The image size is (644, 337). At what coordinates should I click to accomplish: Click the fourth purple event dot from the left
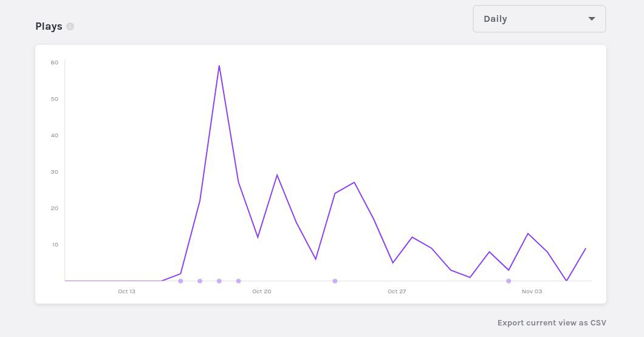(x=239, y=281)
